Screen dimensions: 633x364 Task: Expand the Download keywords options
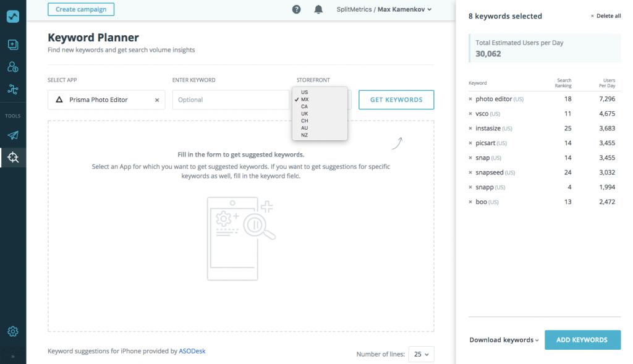click(x=503, y=339)
